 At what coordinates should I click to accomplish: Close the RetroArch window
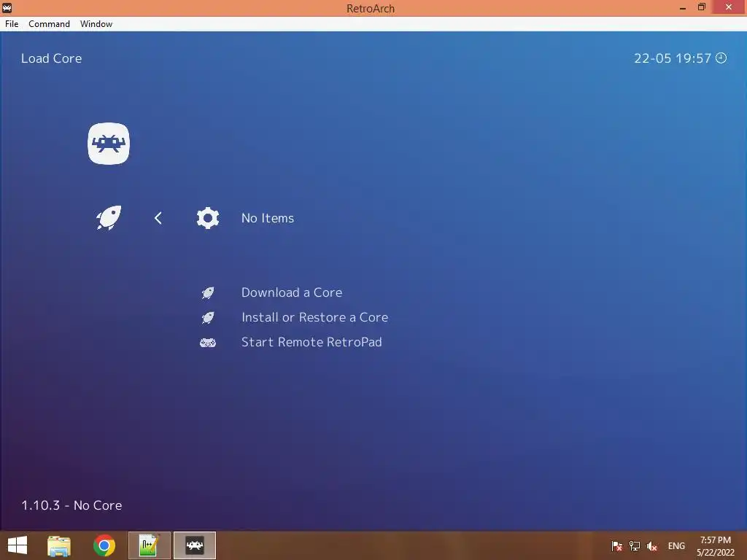[729, 7]
